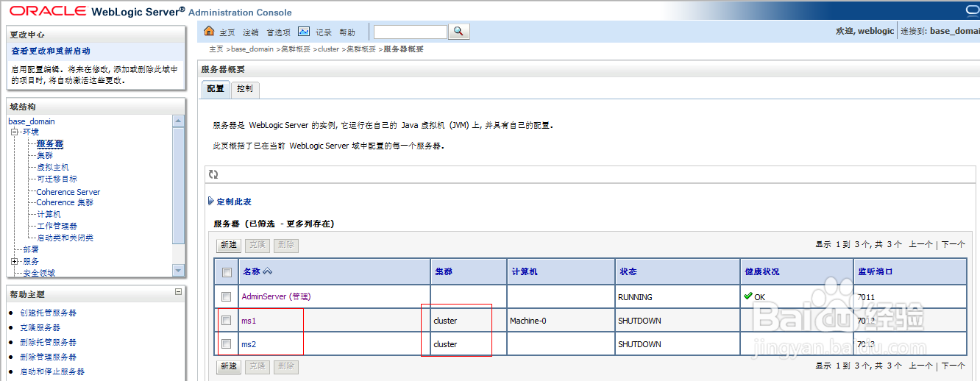The width and height of the screenshot is (980, 381).
Task: Click 主页 in breadcrumb trail
Action: (x=216, y=49)
